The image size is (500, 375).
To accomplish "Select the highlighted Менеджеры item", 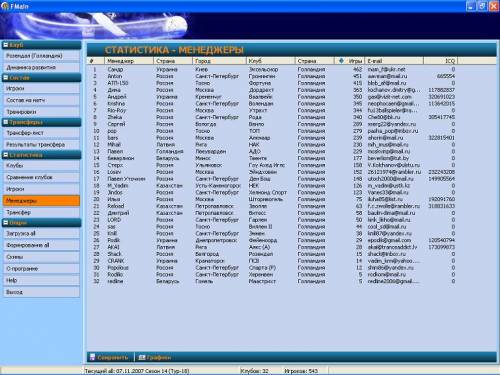I will 41,201.
